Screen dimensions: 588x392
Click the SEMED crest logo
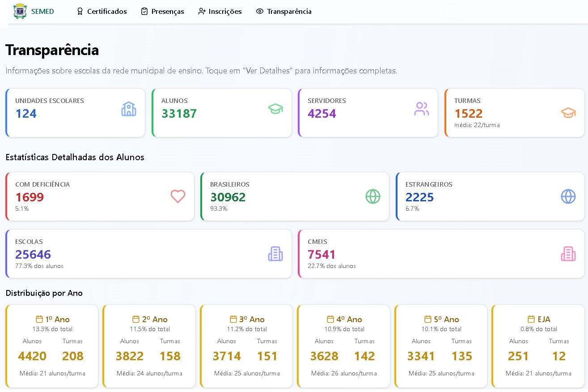[x=20, y=11]
